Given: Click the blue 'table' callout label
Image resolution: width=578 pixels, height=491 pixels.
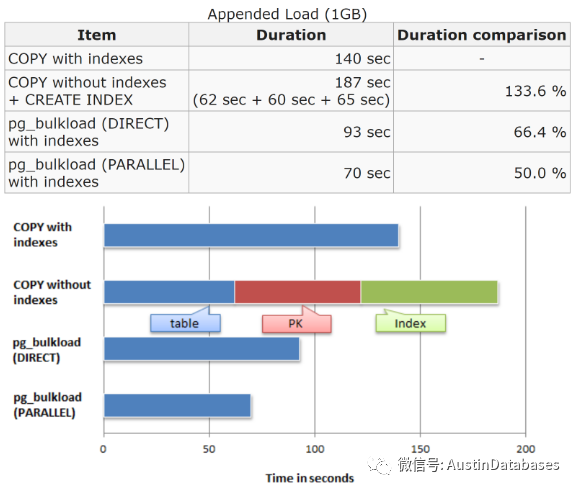Looking at the screenshot, I should (x=185, y=323).
